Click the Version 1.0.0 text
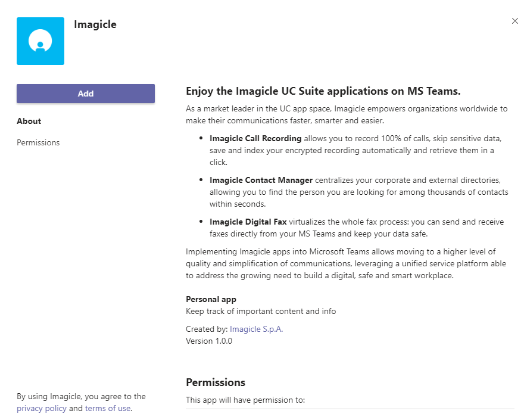The height and width of the screenshot is (420, 524). (209, 341)
